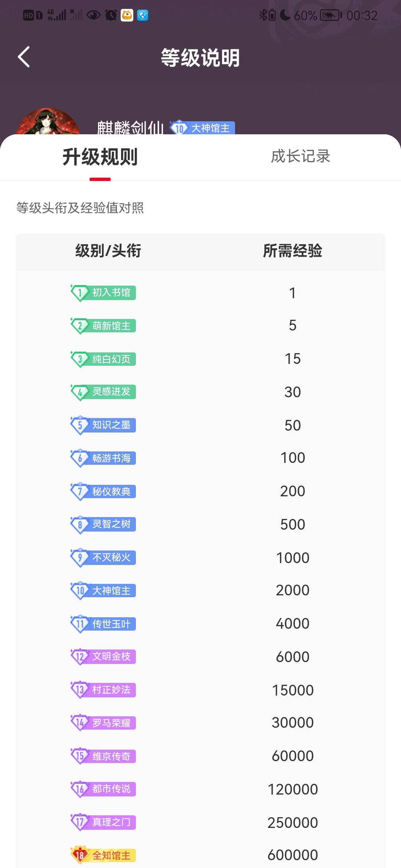Select the level 14 罗马荣耀 badge
The width and height of the screenshot is (401, 868).
pos(103,723)
